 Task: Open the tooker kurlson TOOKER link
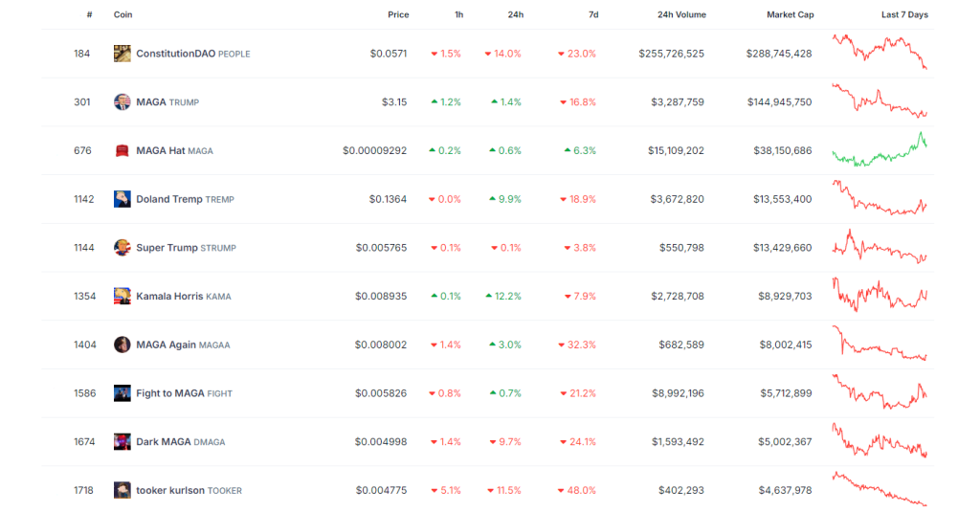click(x=189, y=490)
